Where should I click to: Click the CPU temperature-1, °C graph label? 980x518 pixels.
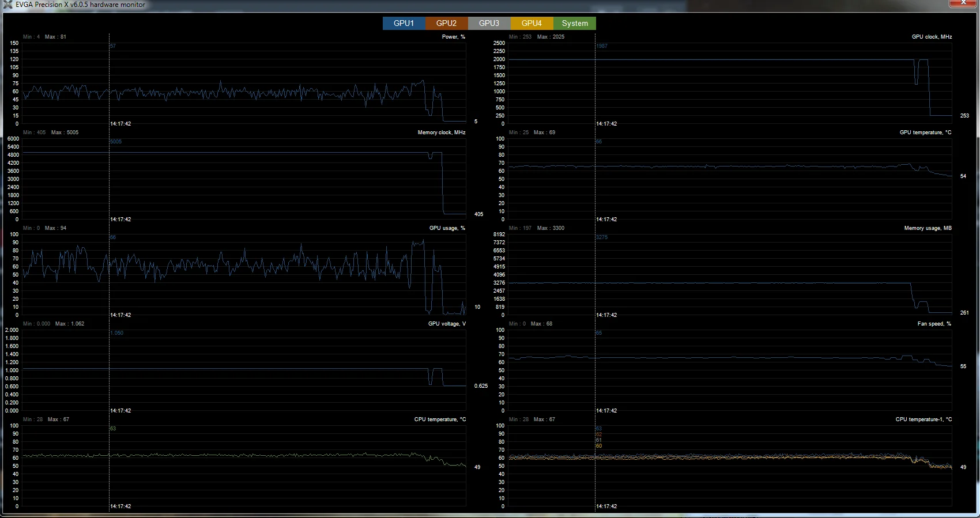click(924, 419)
